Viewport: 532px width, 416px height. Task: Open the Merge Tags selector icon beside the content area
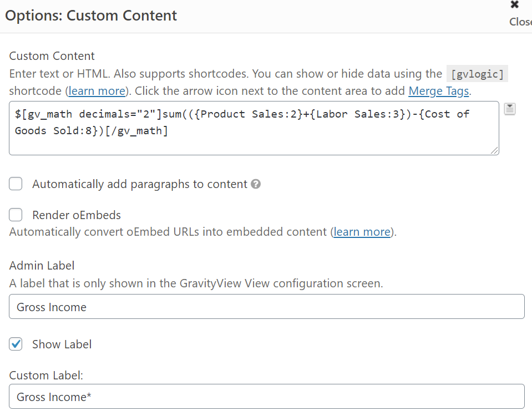[510, 109]
